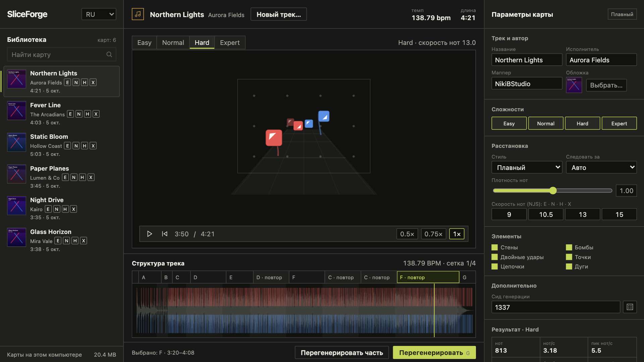This screenshot has height=362, width=644.
Task: Click the Glass Horizon cover thumbnail
Action: [x=16, y=237]
